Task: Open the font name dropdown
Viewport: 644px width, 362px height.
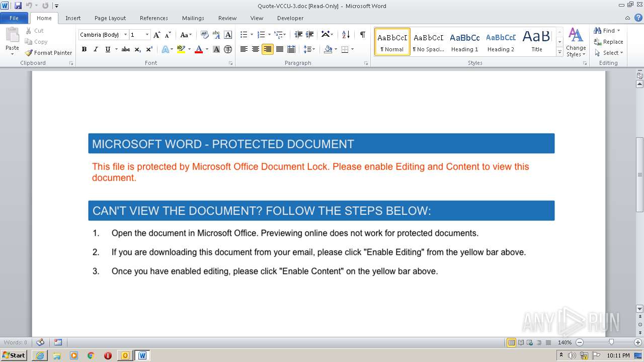Action: tap(125, 35)
